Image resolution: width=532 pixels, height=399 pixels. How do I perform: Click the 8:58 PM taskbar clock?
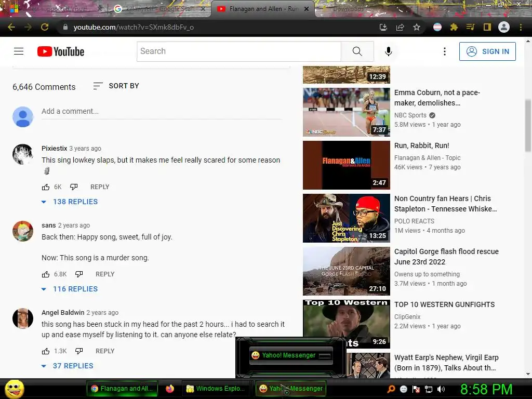tap(486, 389)
